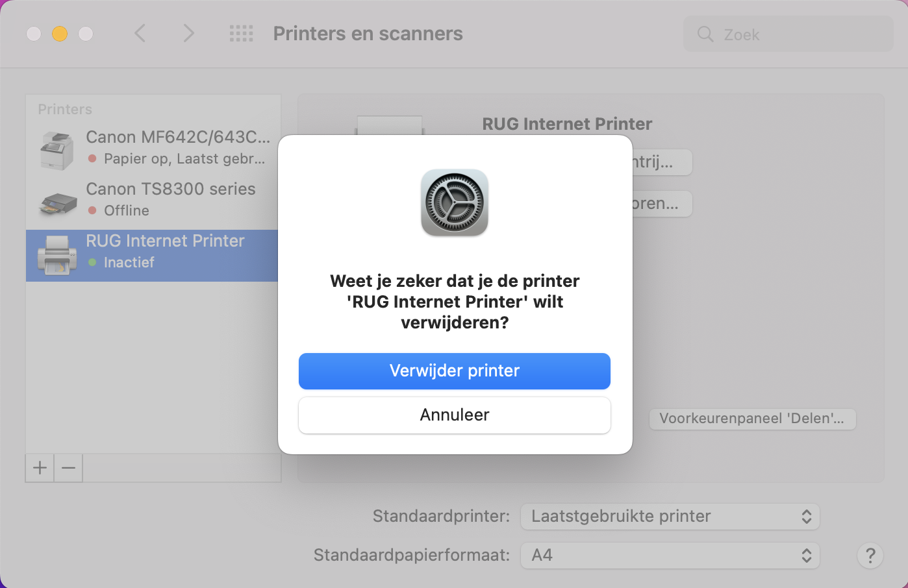Viewport: 908px width, 588px height.
Task: Click the help question mark button
Action: click(x=870, y=556)
